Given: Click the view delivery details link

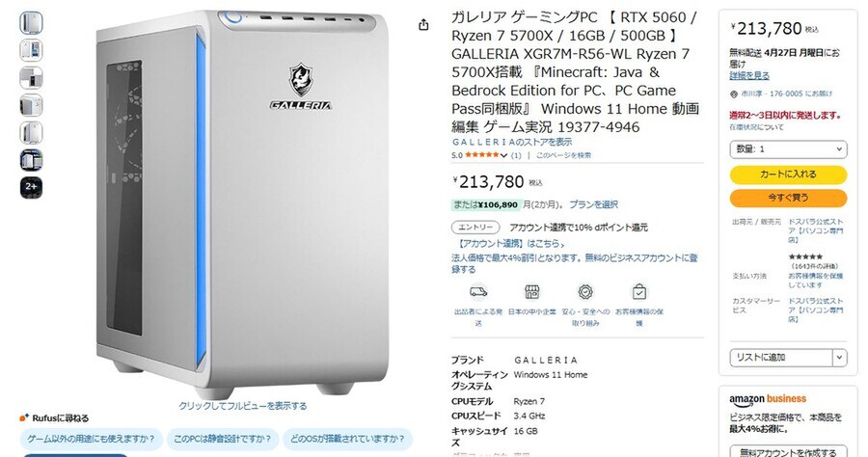Looking at the screenshot, I should coord(749,75).
